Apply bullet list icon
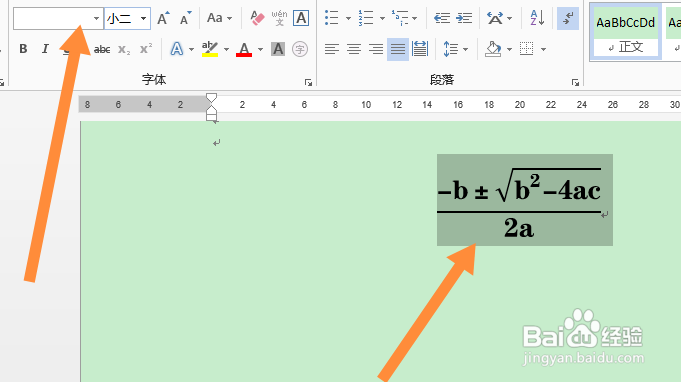 (331, 18)
